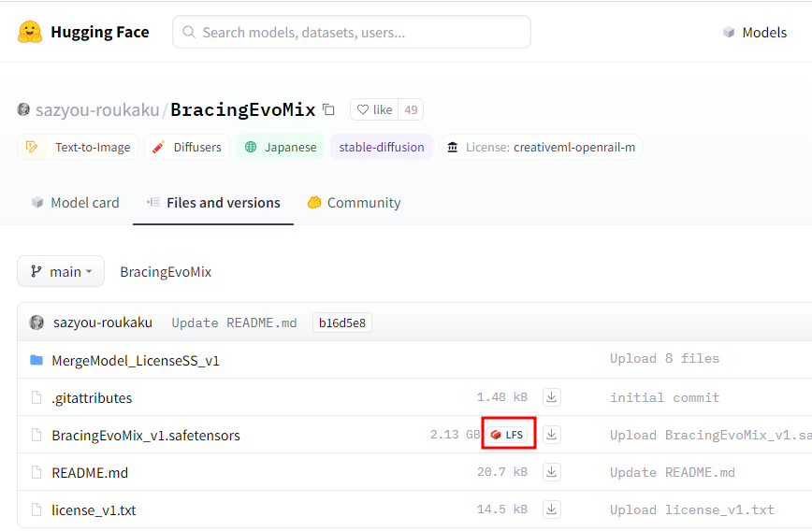Open the Upload 8 files commit
Screen dimensions: 812x531
tap(664, 359)
